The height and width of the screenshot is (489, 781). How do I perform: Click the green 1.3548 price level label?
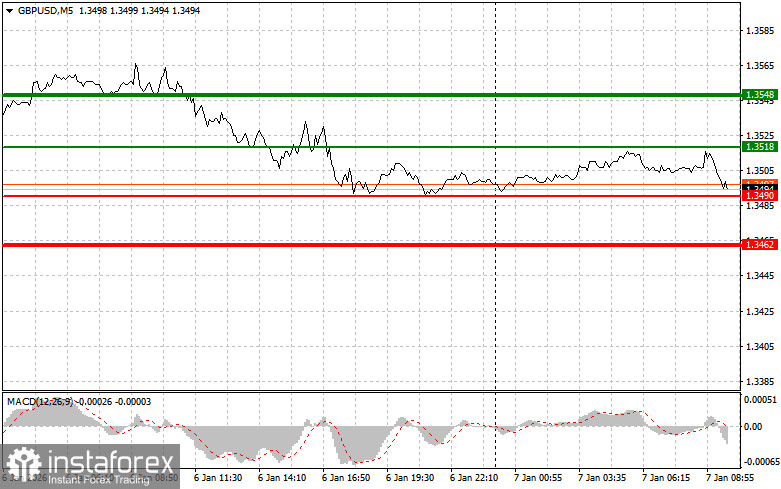point(760,95)
